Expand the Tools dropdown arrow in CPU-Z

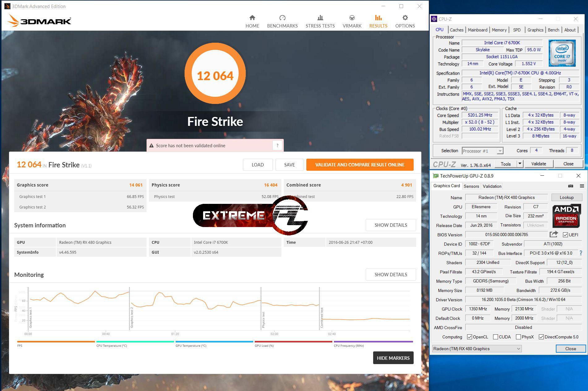[x=520, y=164]
